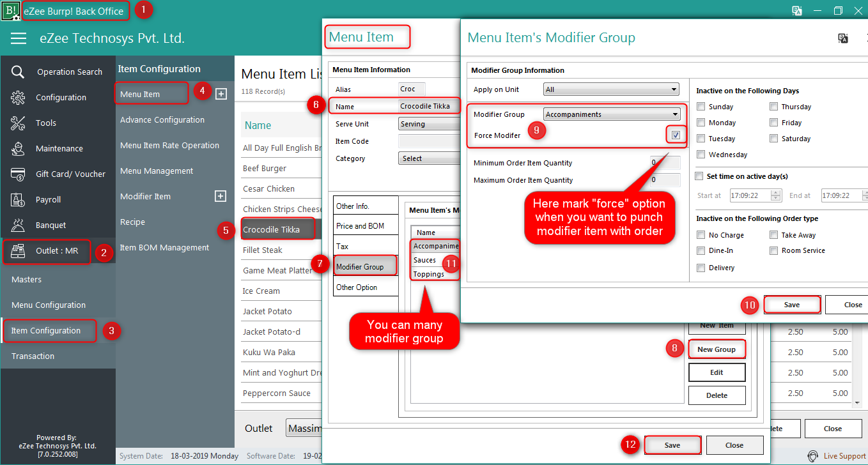Open the Recipe menu entry
868x465 pixels.
(132, 222)
